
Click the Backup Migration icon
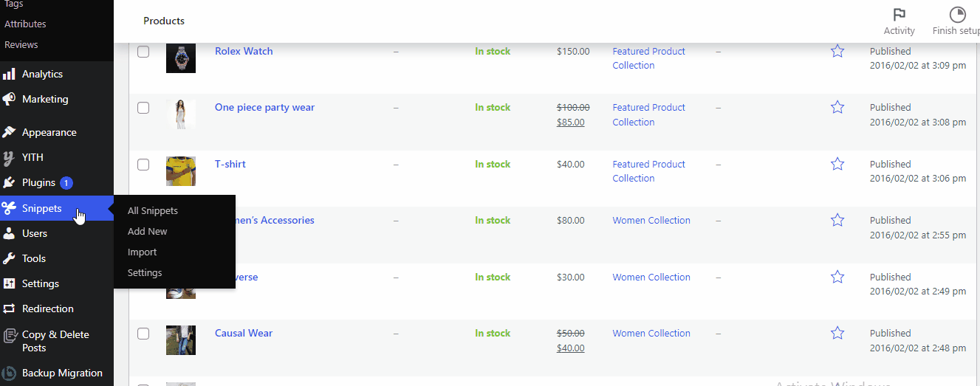tap(9, 373)
